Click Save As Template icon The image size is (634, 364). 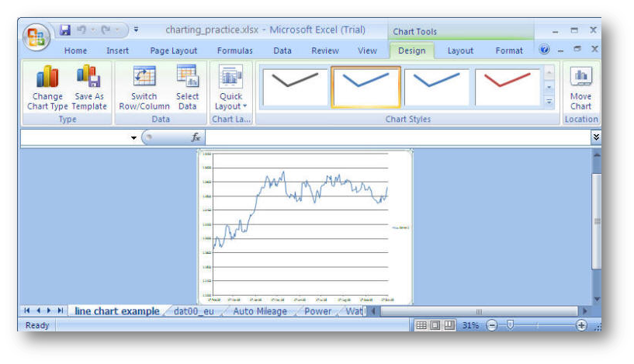(x=89, y=88)
